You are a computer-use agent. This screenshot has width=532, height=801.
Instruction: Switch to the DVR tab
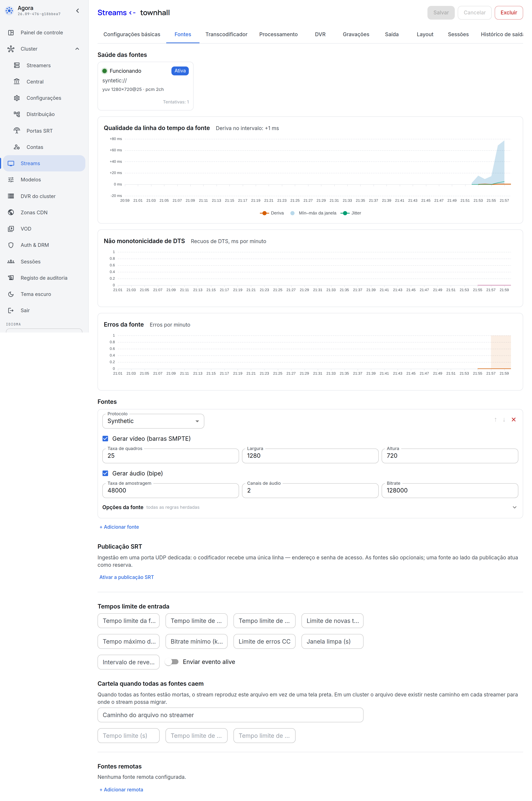tap(320, 34)
